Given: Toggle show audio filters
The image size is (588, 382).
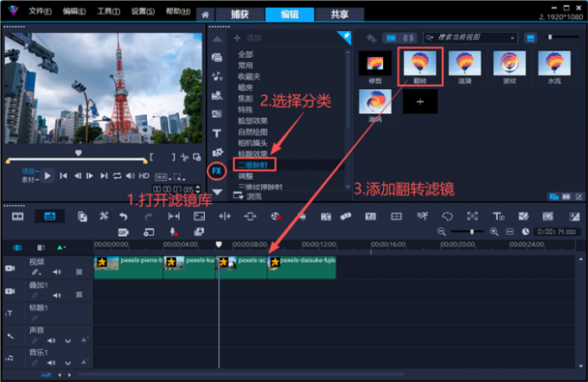Looking at the screenshot, I should coord(408,38).
